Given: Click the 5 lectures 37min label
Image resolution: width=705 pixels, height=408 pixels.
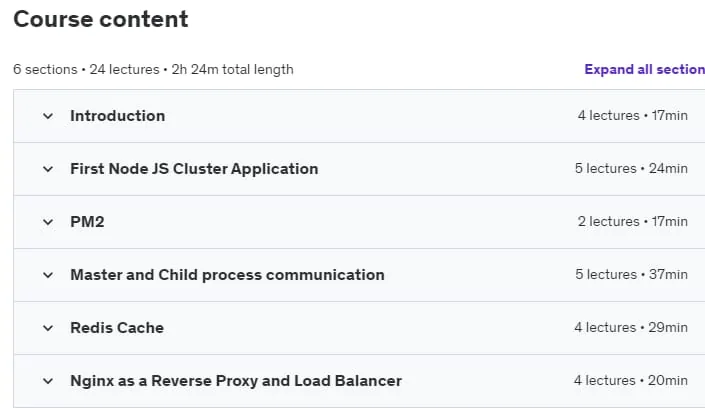Looking at the screenshot, I should pyautogui.click(x=631, y=275).
